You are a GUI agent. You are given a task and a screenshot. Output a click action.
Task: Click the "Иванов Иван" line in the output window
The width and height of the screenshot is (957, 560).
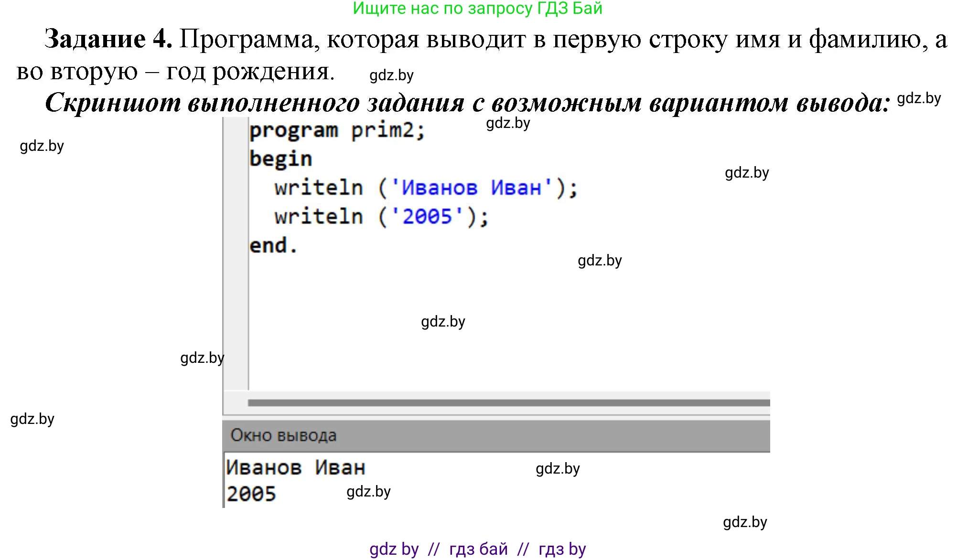pos(296,467)
